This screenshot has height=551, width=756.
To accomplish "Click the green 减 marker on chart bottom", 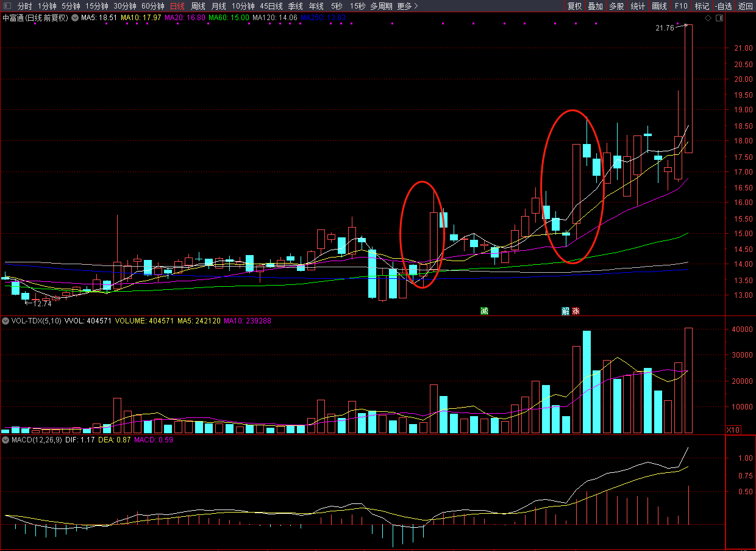I will click(x=484, y=311).
